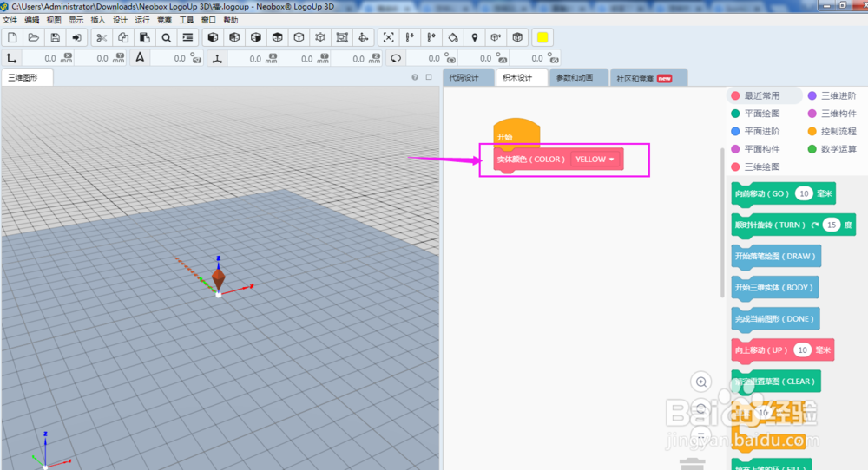868x470 pixels.
Task: Click the orbit view toolbar icon
Action: (364, 37)
